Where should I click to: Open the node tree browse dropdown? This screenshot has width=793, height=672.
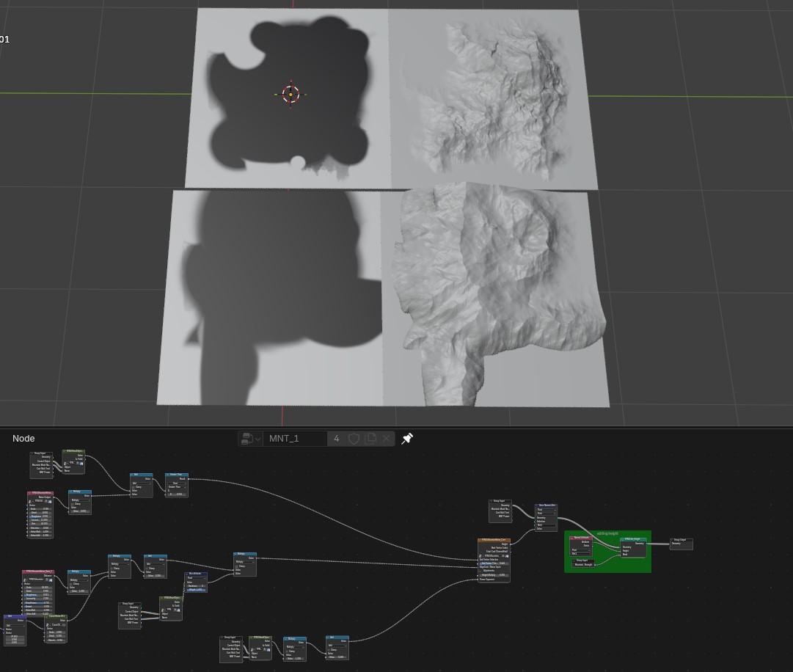click(x=249, y=439)
